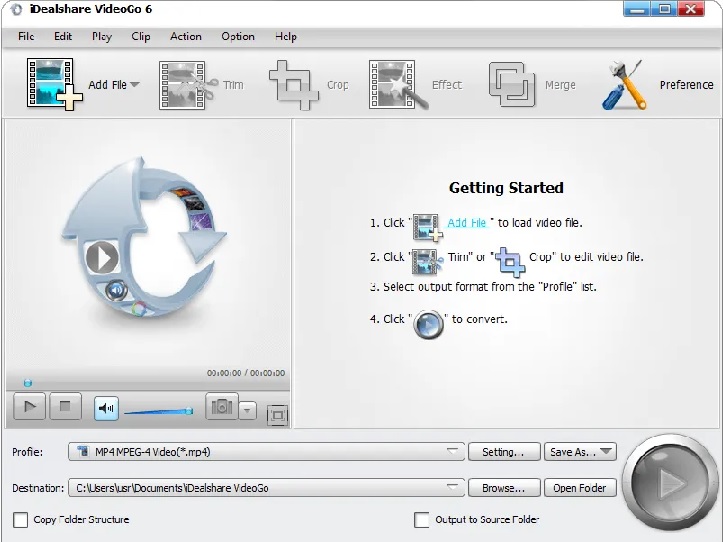Mute audio with the speaker button
The width and height of the screenshot is (723, 542).
106,408
